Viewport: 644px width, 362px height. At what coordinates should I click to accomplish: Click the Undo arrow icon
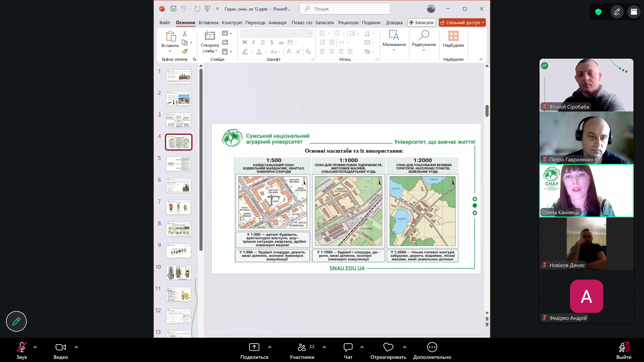point(183,9)
